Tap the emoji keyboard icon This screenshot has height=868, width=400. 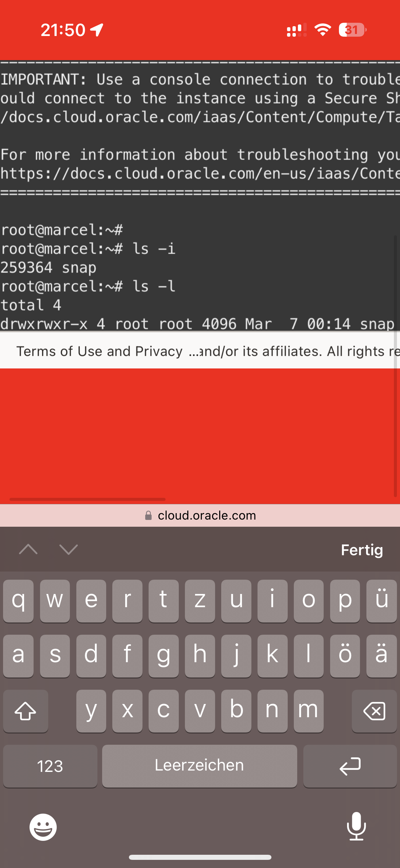click(x=43, y=827)
